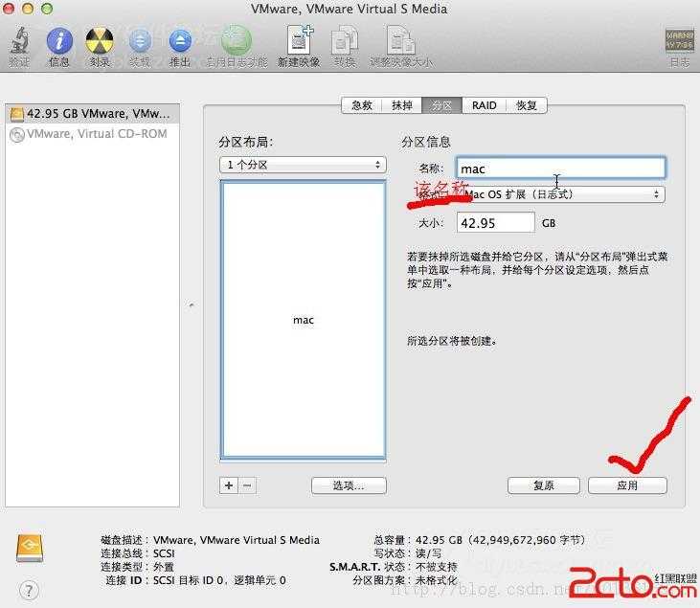Open the Info (信息) toolbar icon
700x608 pixels.
click(59, 41)
